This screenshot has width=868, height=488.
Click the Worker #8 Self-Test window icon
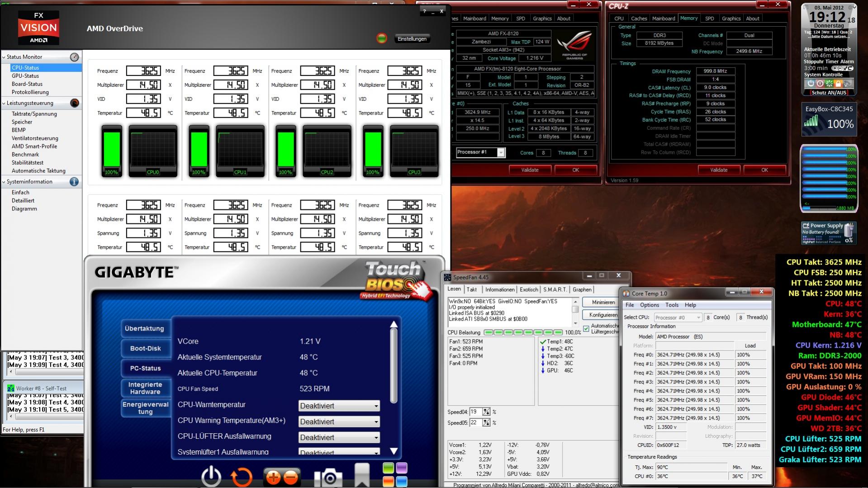pyautogui.click(x=10, y=388)
